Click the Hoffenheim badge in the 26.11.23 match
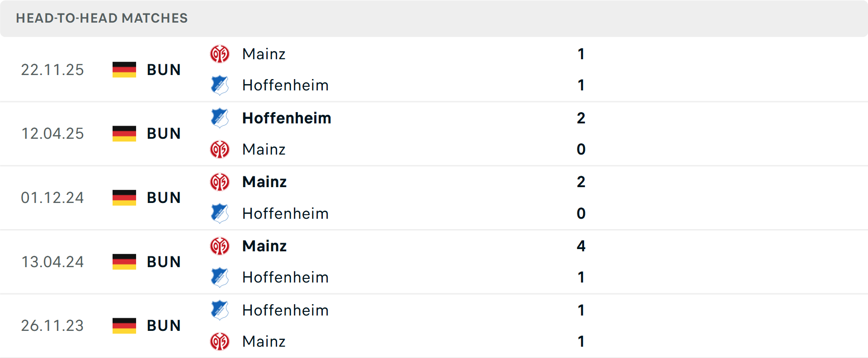 (220, 311)
